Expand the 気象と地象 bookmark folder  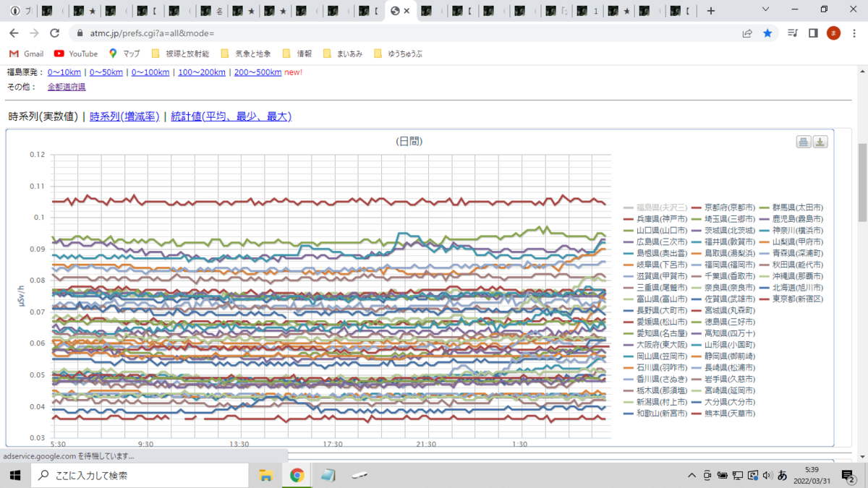246,53
